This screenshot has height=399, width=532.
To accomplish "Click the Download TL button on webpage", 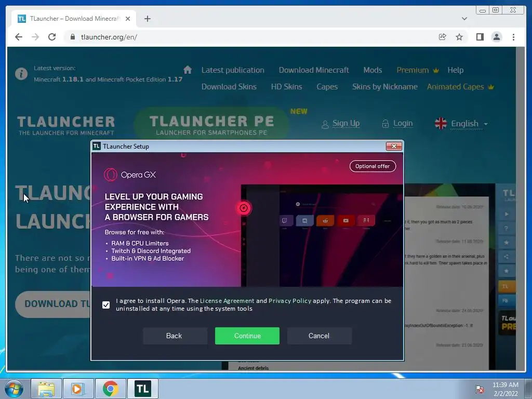I will coord(53,304).
